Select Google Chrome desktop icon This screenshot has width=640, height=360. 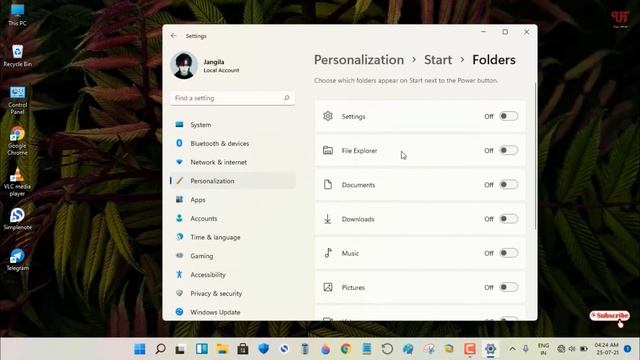[x=18, y=141]
